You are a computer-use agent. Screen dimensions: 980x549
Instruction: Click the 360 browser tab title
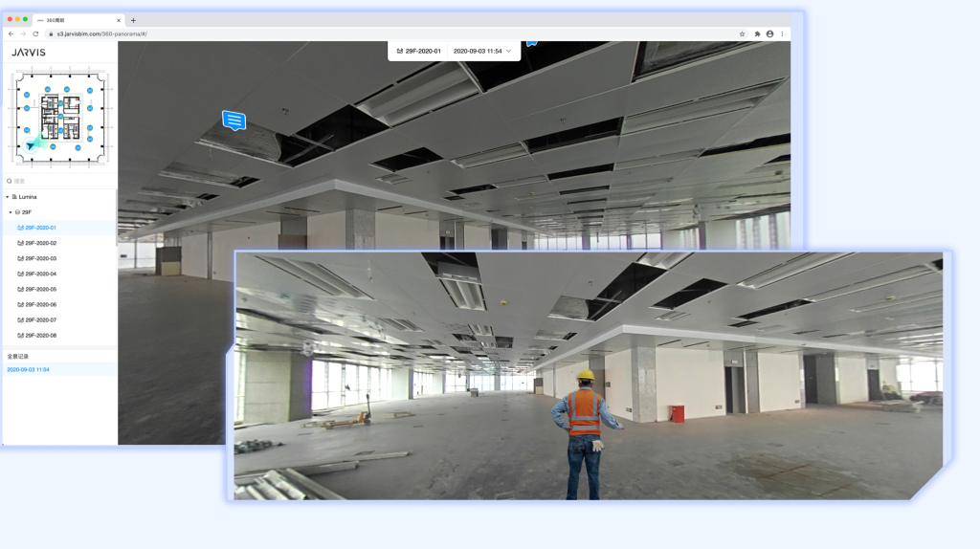point(56,20)
